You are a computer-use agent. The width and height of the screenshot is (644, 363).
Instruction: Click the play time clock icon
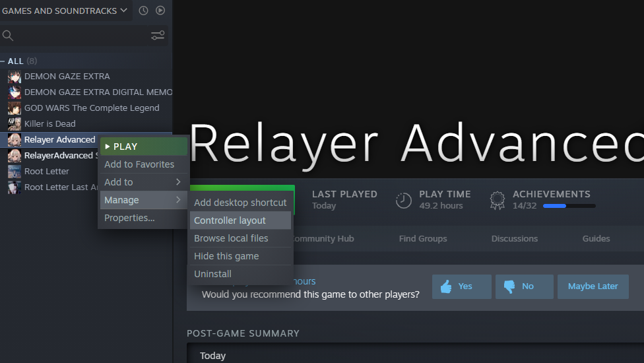click(403, 201)
